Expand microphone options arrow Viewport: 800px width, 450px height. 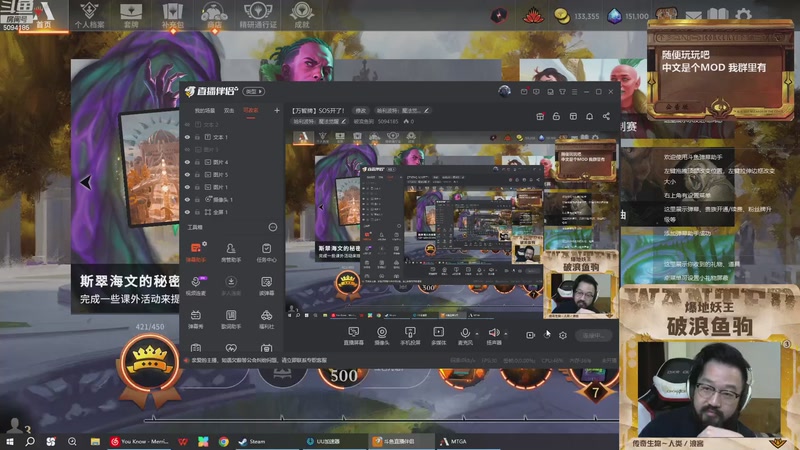pos(477,334)
